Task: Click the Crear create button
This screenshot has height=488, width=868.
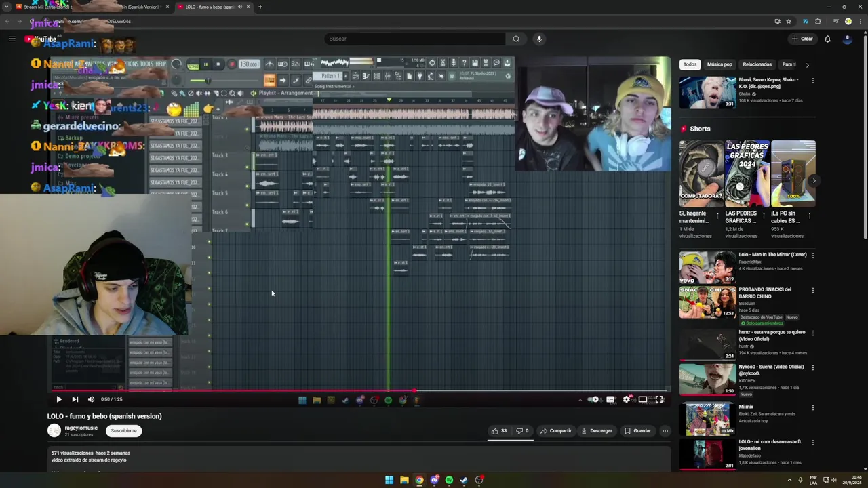Action: pos(802,39)
